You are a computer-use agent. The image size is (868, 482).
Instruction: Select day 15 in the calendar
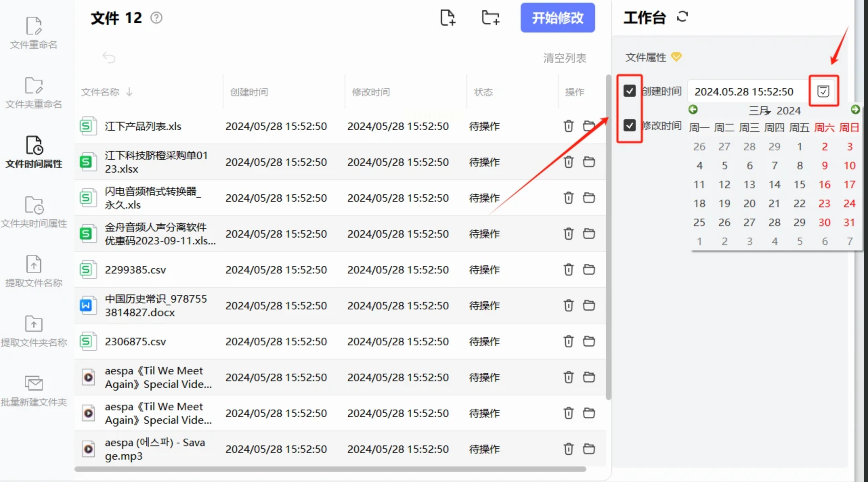(x=799, y=184)
